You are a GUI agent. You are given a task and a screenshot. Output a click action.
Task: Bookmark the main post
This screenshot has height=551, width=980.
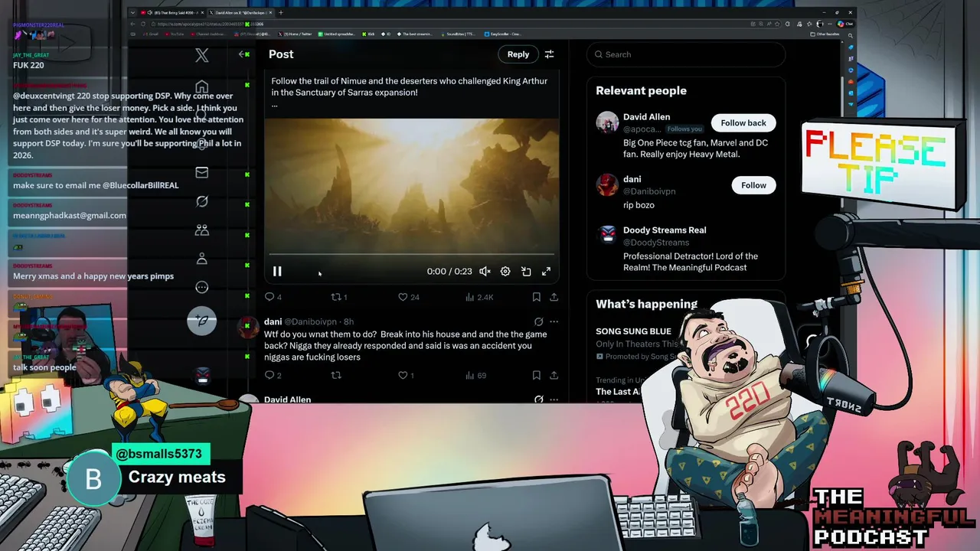click(x=536, y=297)
